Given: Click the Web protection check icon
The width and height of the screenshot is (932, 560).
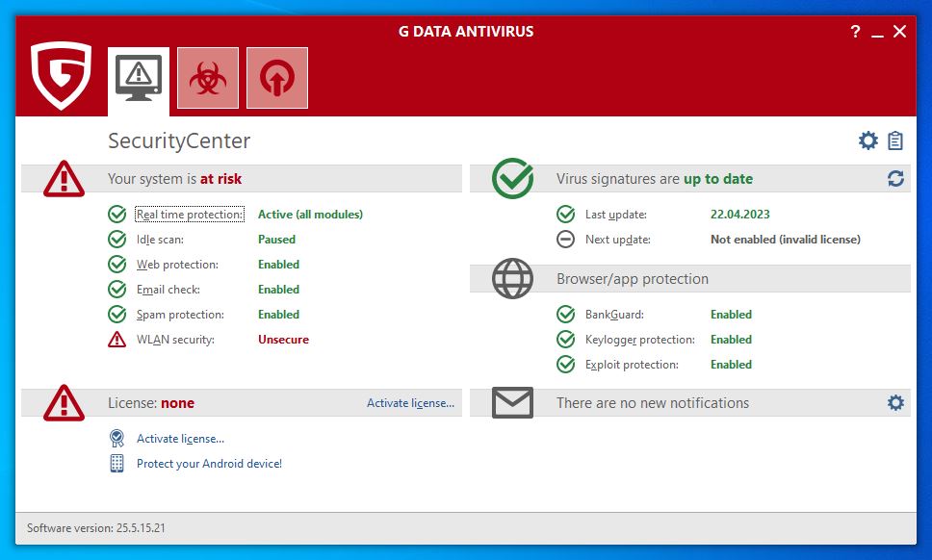Looking at the screenshot, I should pyautogui.click(x=117, y=265).
